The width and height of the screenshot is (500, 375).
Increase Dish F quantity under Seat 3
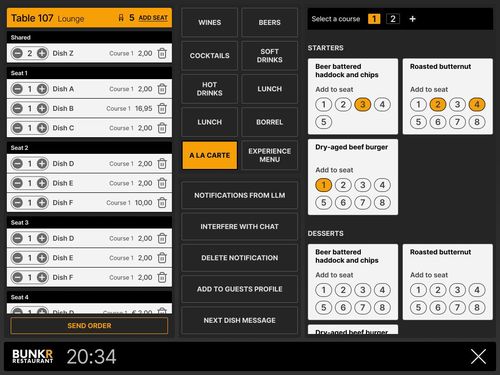coord(42,277)
